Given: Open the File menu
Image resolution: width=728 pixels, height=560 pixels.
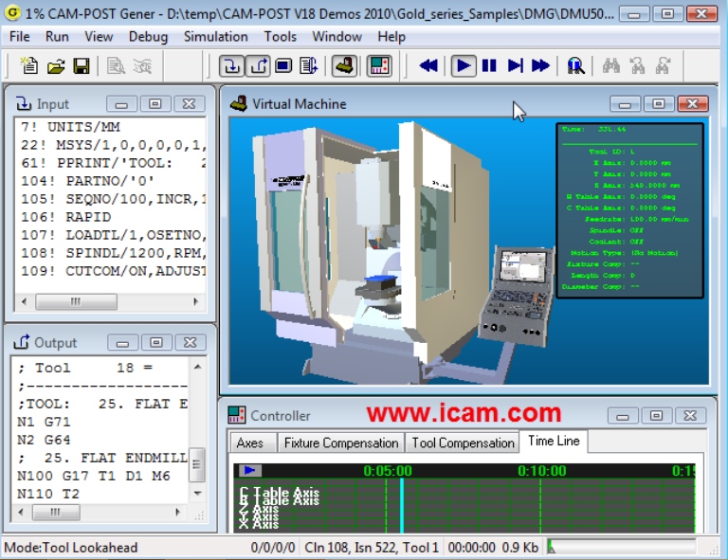Looking at the screenshot, I should pos(20,37).
